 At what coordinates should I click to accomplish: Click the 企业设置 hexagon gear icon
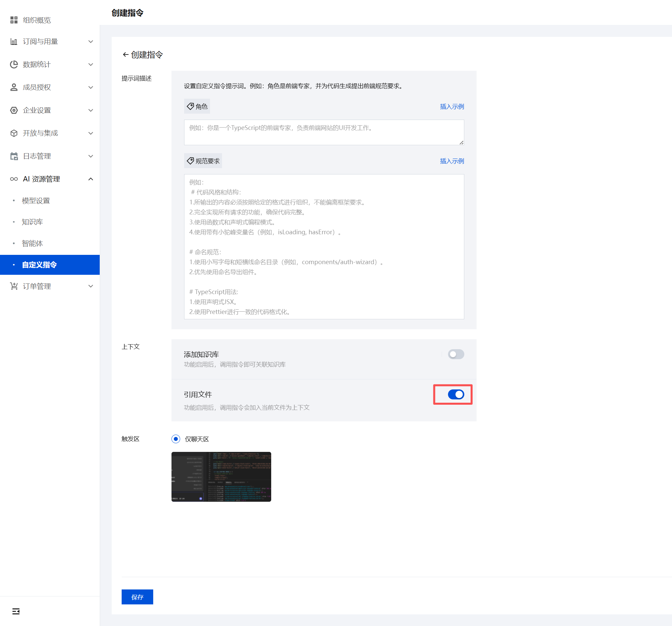click(x=14, y=110)
